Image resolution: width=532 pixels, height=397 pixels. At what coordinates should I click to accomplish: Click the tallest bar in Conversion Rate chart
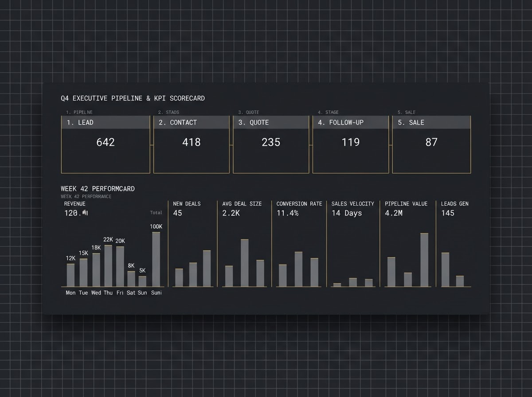point(298,269)
